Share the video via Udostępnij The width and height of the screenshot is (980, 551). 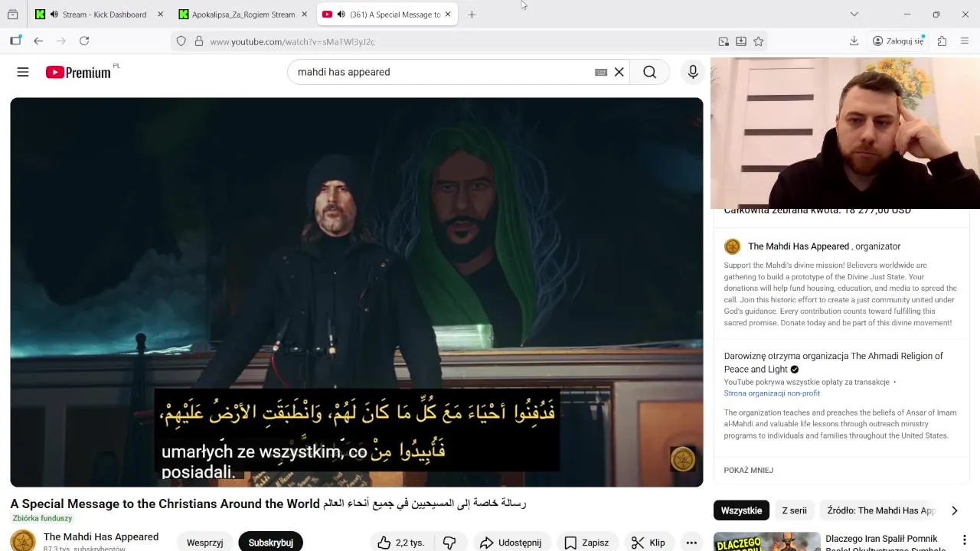511,543
